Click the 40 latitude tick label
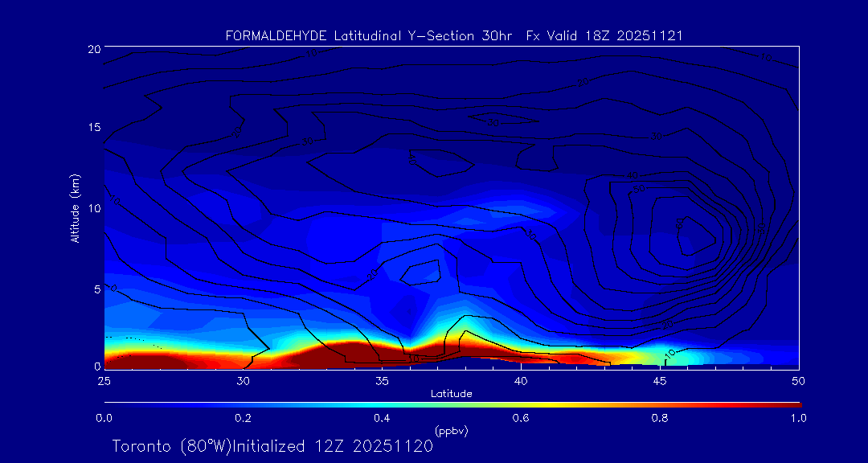Image resolution: width=868 pixels, height=463 pixels. pyautogui.click(x=521, y=380)
